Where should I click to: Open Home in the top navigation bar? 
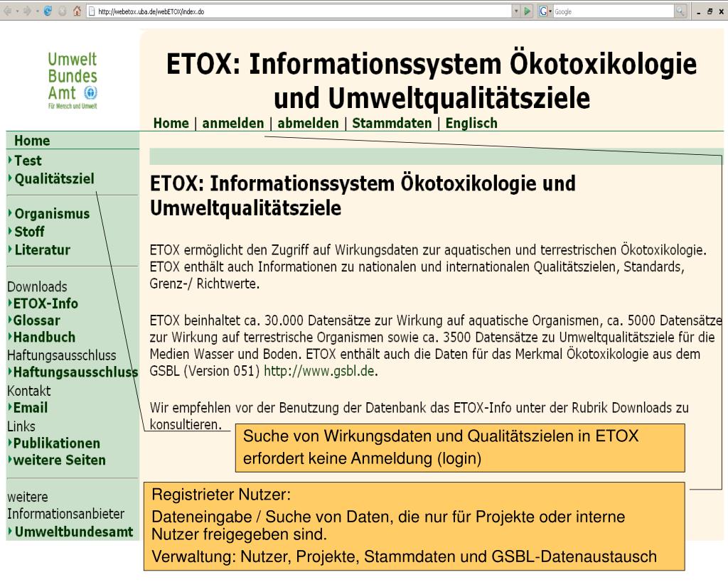click(x=171, y=124)
